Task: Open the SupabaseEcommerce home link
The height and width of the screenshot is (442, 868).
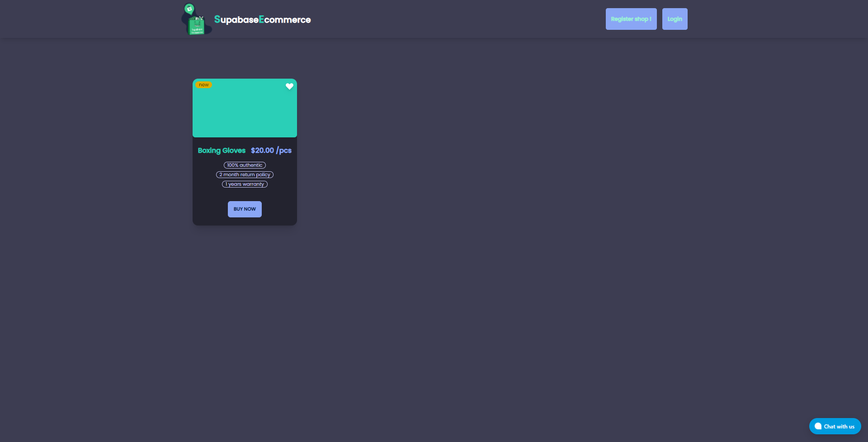Action: point(262,19)
